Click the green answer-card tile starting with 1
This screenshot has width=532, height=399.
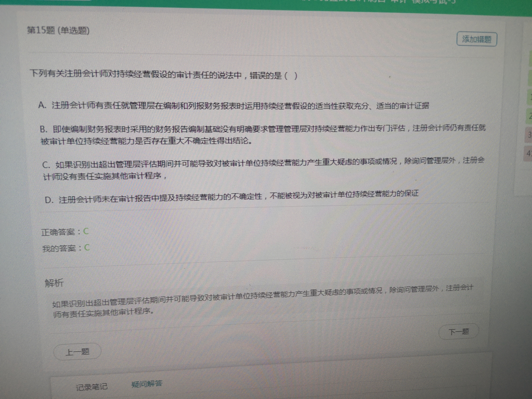pos(530,97)
